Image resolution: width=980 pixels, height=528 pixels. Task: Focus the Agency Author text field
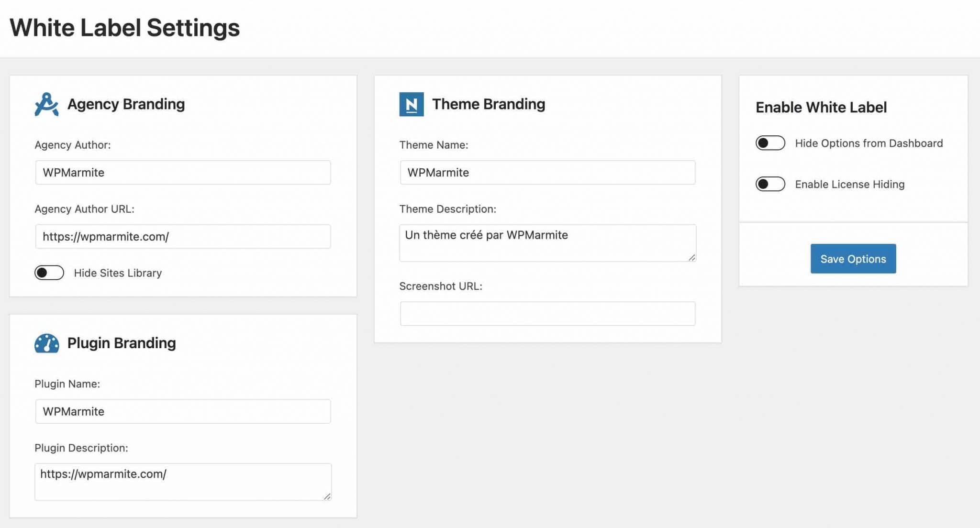(183, 173)
